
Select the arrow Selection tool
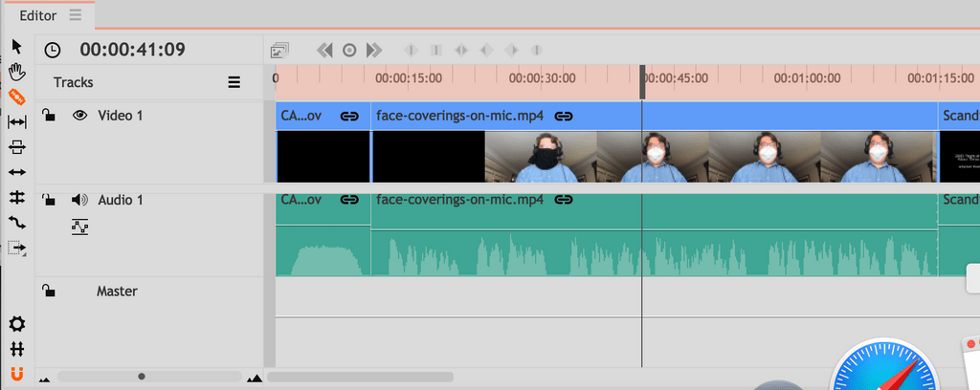click(17, 47)
